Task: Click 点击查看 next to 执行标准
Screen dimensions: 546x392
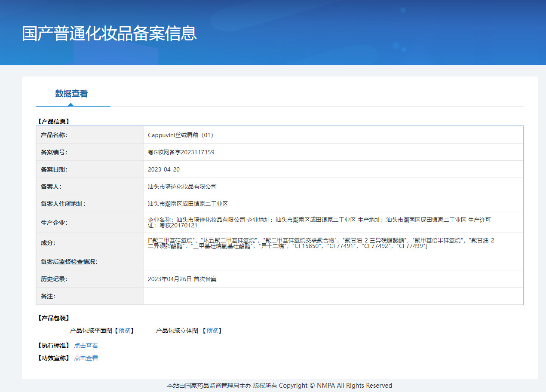Action: (86, 346)
